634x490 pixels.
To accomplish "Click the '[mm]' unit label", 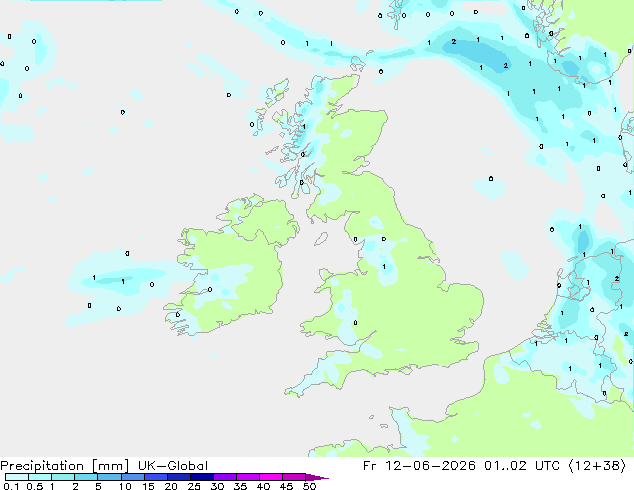I will (110, 466).
